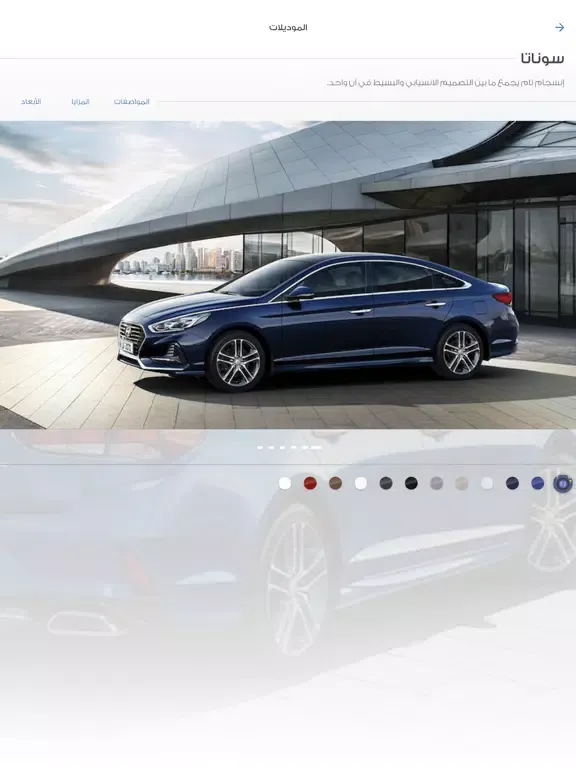Switch to the المزايا tab
The height and width of the screenshot is (768, 576).
point(80,101)
